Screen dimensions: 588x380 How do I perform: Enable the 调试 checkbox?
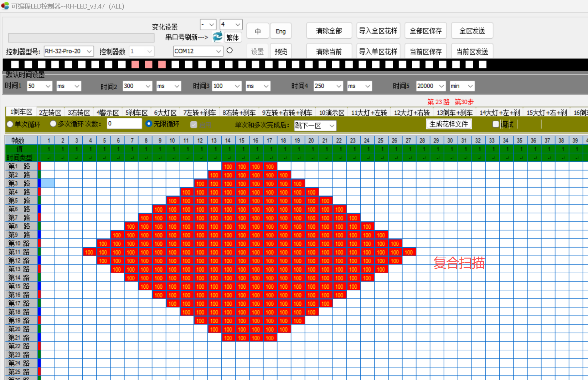[x=496, y=124]
